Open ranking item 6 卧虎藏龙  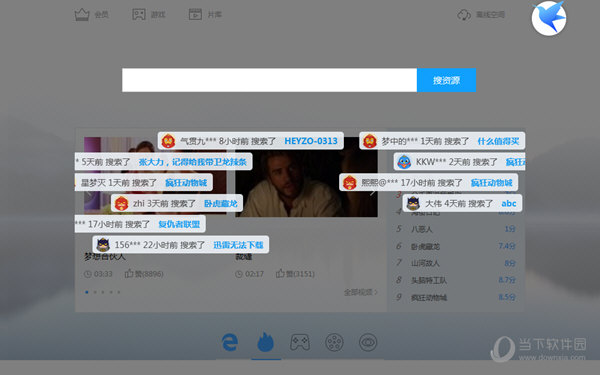point(425,246)
